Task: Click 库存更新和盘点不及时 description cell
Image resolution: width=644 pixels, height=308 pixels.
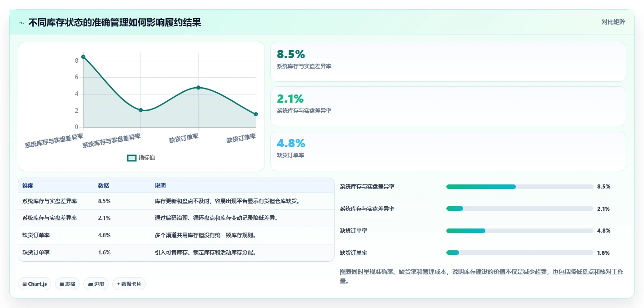Action: tap(228, 201)
